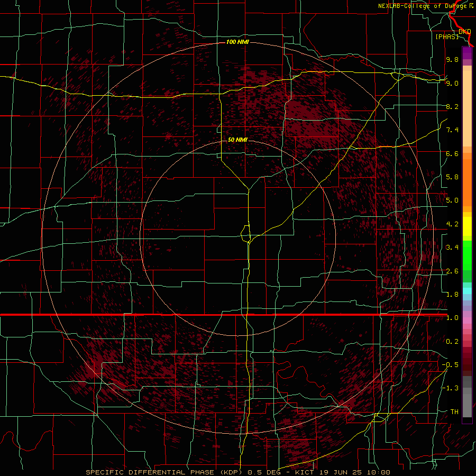This screenshot has width=476, height=476.
Task: Click the 6.6 color scale value
Action: (452, 153)
